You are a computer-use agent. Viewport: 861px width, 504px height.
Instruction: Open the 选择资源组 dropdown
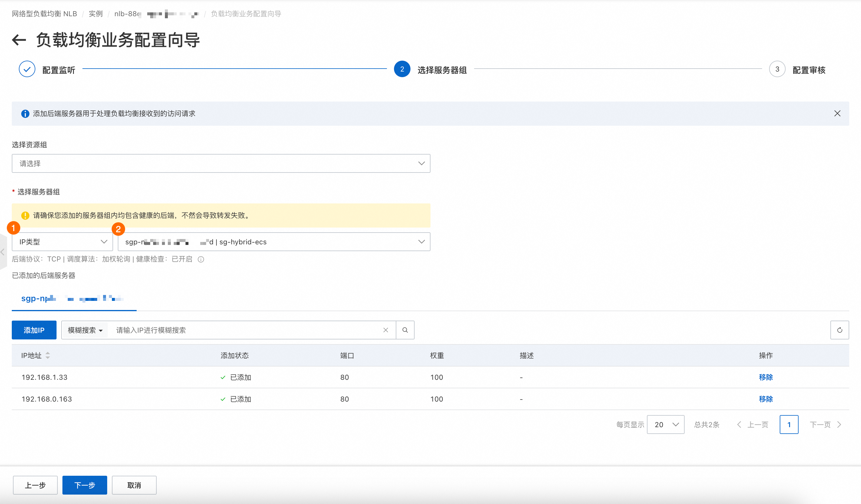click(x=221, y=163)
